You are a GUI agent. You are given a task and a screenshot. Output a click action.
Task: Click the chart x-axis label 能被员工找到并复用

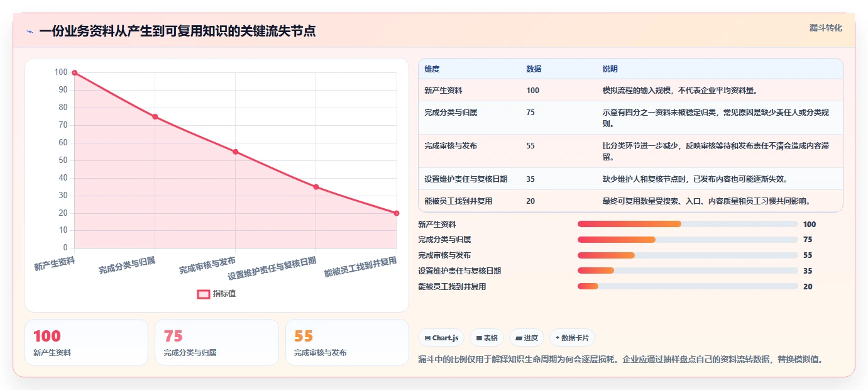361,267
